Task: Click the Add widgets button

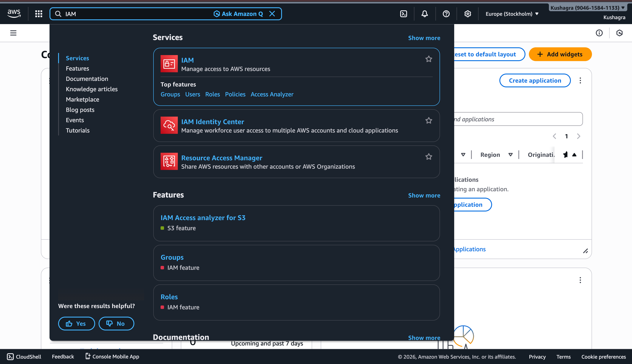Action: click(x=560, y=54)
